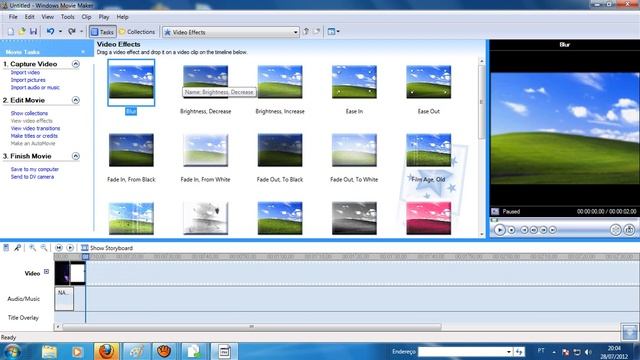
Task: Open the Play menu
Action: pos(104,17)
